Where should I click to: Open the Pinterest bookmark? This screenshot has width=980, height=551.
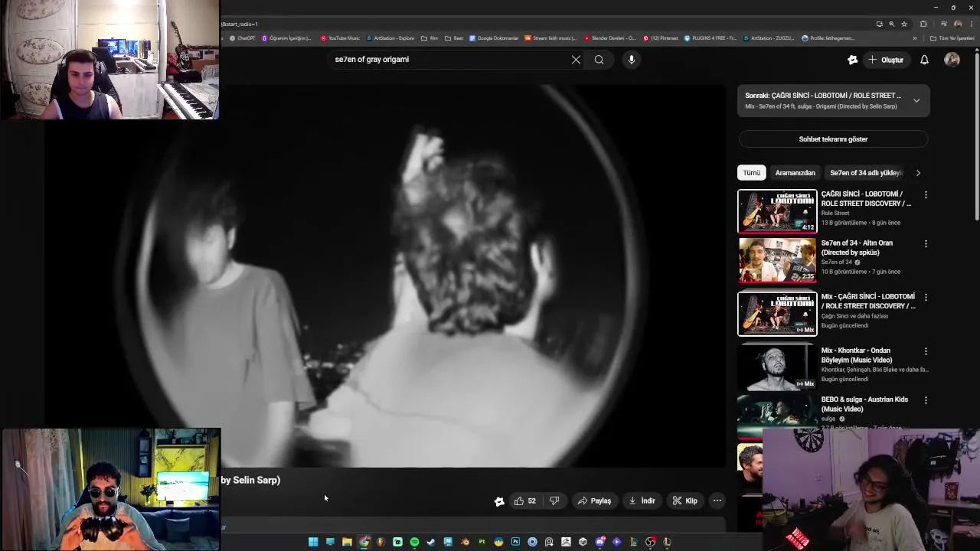(x=661, y=38)
